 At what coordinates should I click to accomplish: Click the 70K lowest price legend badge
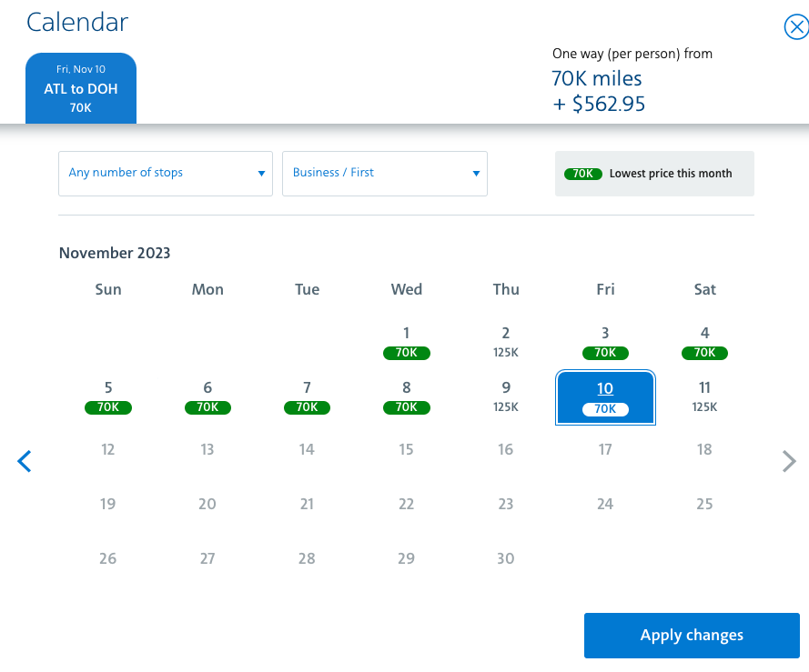(583, 173)
